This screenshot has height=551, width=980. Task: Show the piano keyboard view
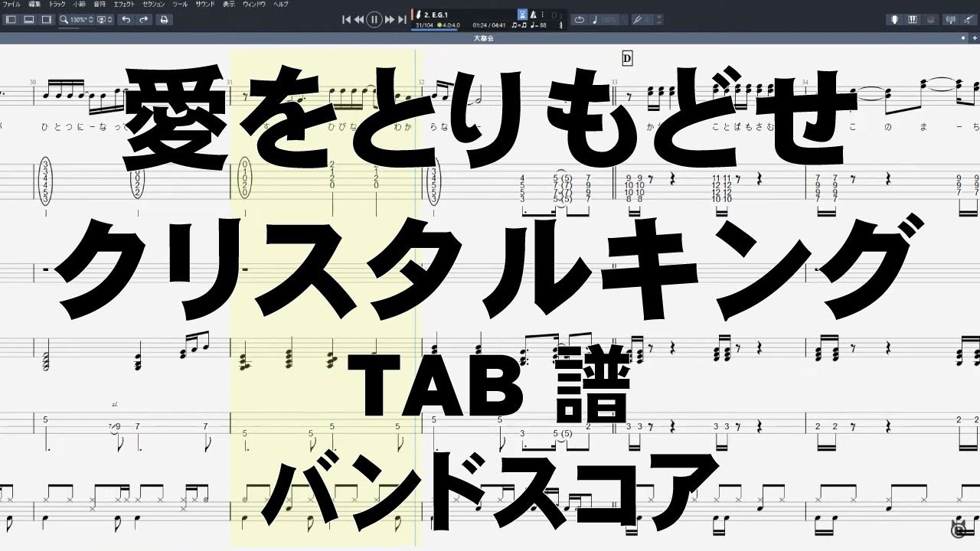click(x=914, y=20)
